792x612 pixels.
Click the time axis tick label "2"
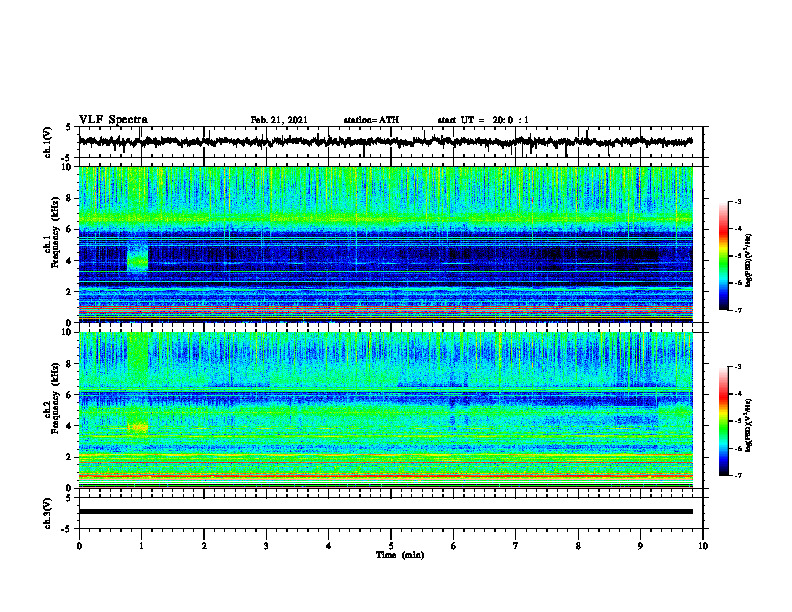tap(204, 546)
